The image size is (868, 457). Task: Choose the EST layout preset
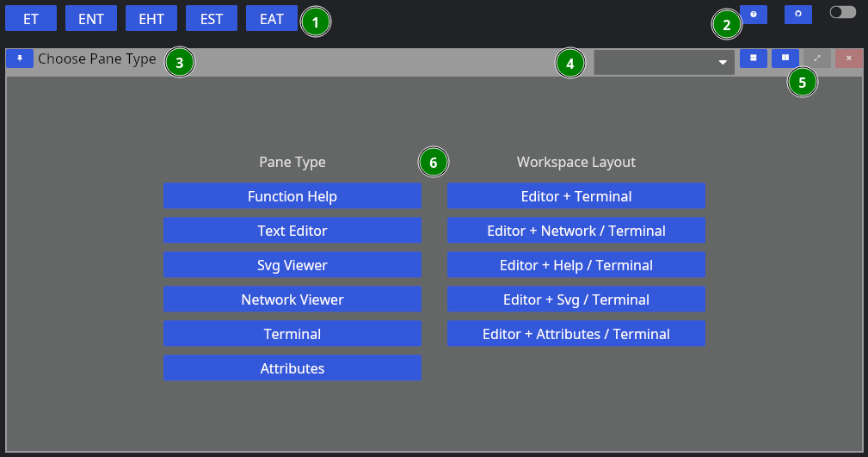coord(212,19)
